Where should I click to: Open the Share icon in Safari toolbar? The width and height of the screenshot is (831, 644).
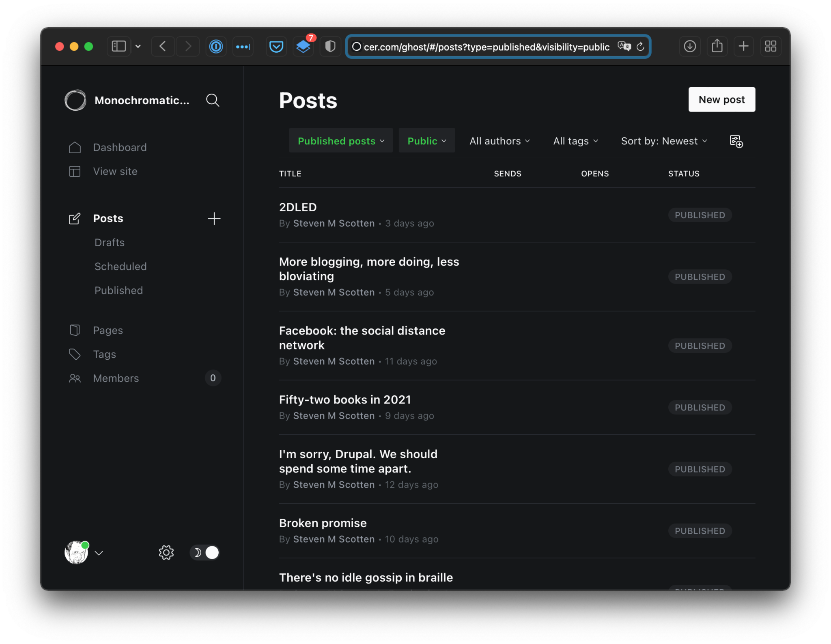click(x=717, y=46)
